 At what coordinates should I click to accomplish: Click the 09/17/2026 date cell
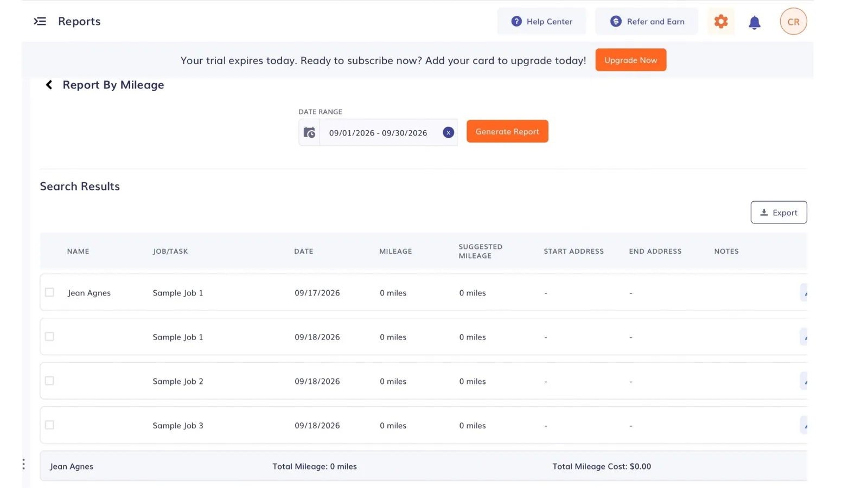(317, 293)
